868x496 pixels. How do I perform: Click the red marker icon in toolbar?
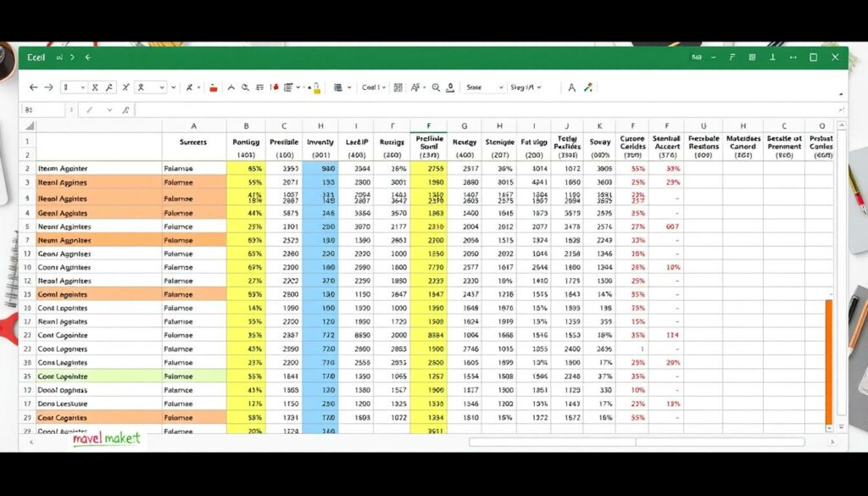[x=275, y=87]
